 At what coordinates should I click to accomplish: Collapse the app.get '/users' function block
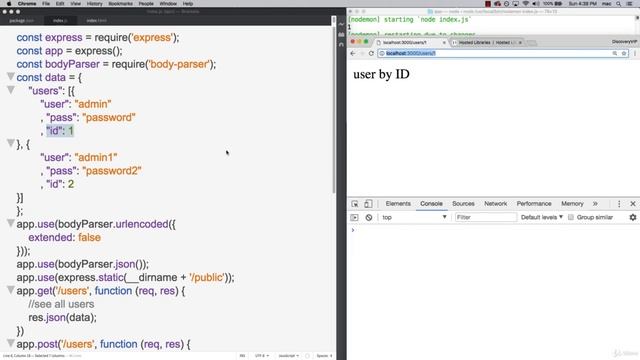click(x=11, y=290)
